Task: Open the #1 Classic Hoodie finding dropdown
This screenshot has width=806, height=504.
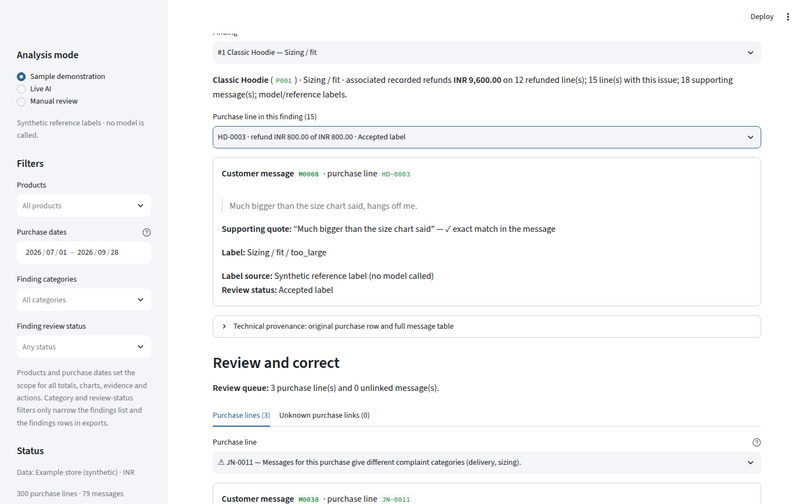Action: coord(486,52)
